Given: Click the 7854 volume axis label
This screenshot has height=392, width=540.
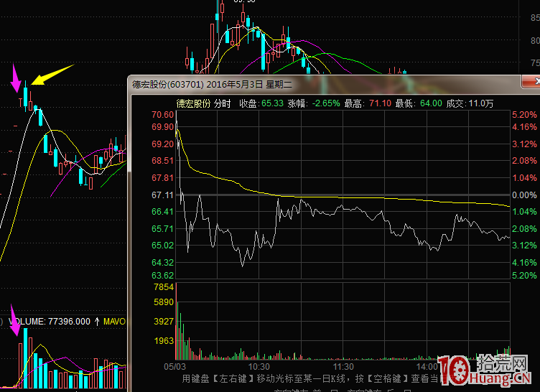Looking at the screenshot, I should pos(164,287).
